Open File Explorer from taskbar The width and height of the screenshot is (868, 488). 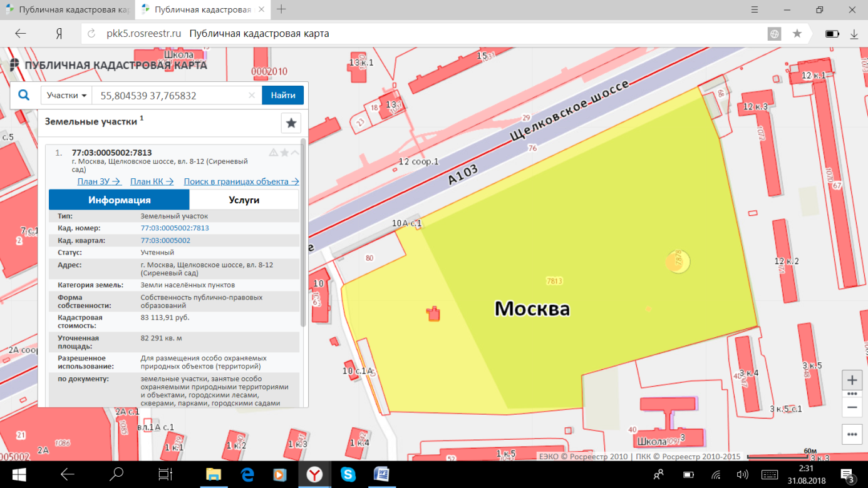click(x=214, y=475)
